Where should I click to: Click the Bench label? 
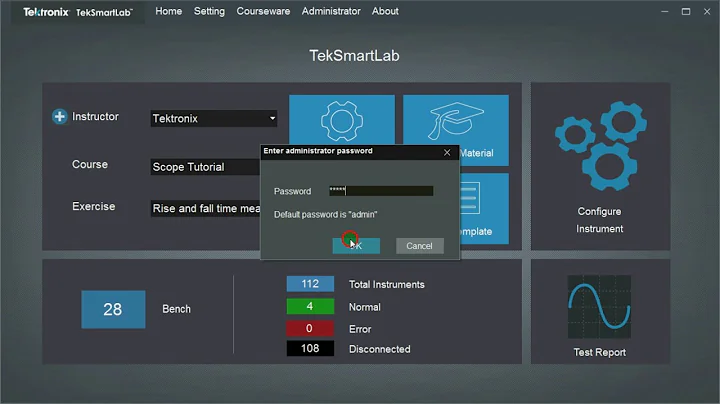[x=176, y=309]
